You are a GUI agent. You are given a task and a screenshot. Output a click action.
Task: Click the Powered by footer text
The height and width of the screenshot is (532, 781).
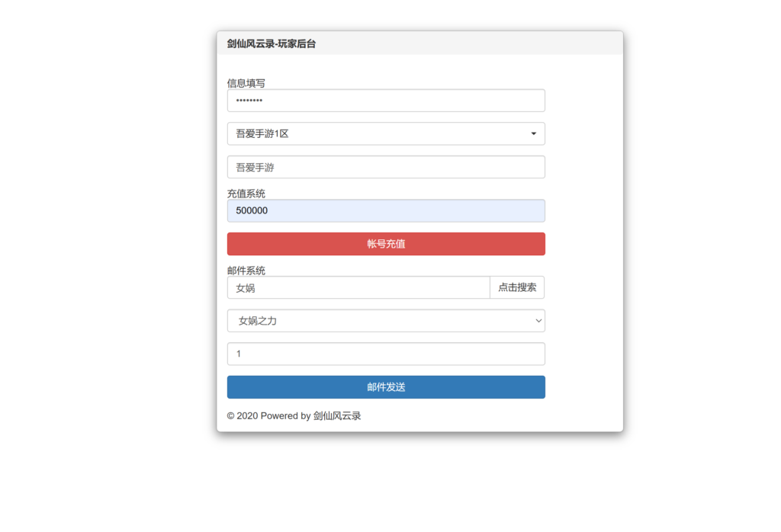tap(285, 416)
